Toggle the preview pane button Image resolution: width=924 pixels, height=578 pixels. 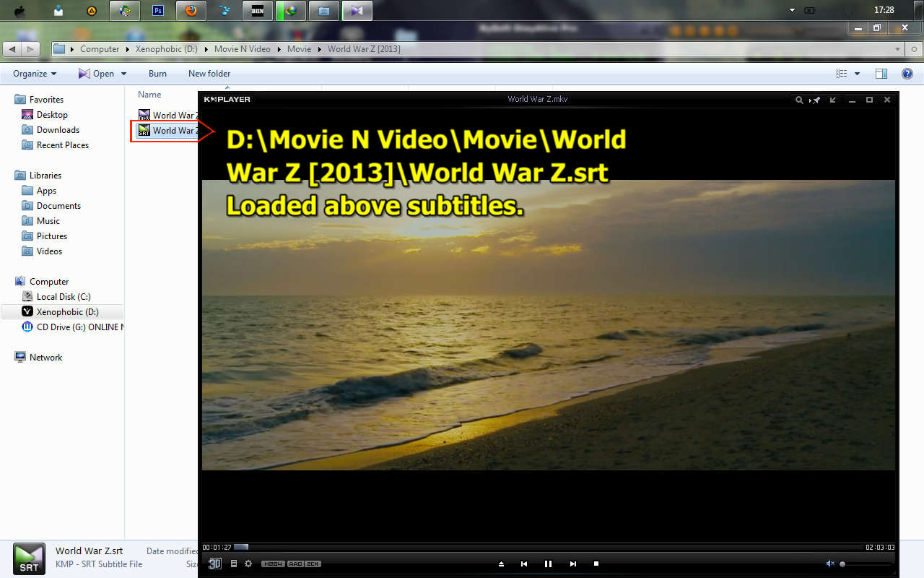tap(881, 74)
